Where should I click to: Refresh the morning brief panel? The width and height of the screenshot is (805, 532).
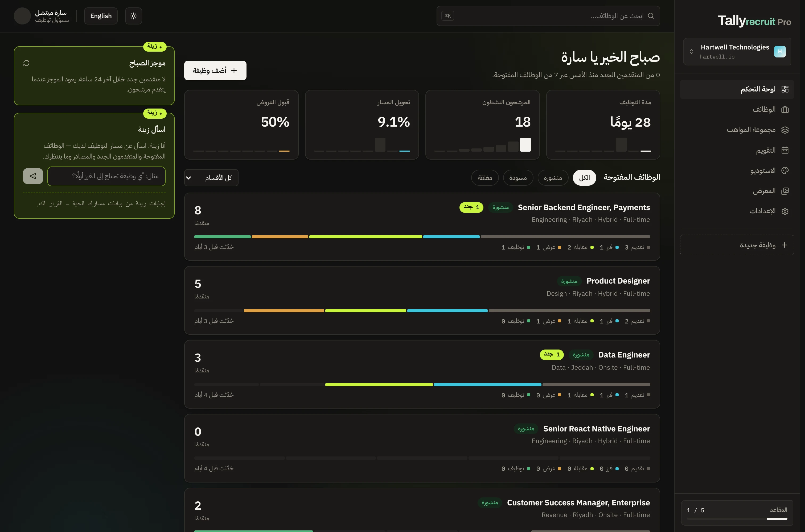(26, 63)
